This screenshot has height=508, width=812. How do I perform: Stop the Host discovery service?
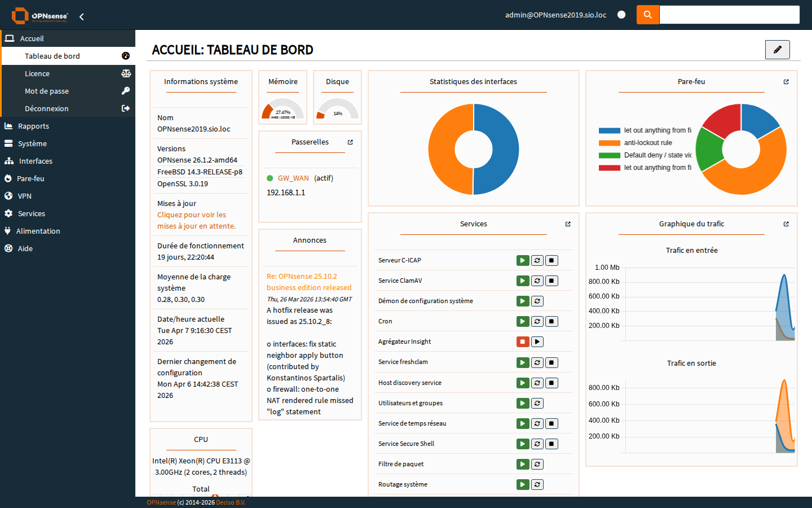[x=552, y=383]
